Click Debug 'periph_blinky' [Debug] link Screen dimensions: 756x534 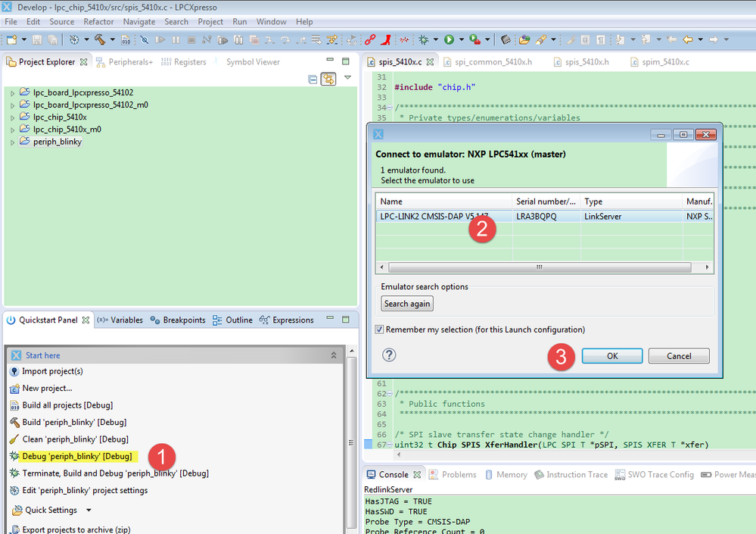point(77,456)
